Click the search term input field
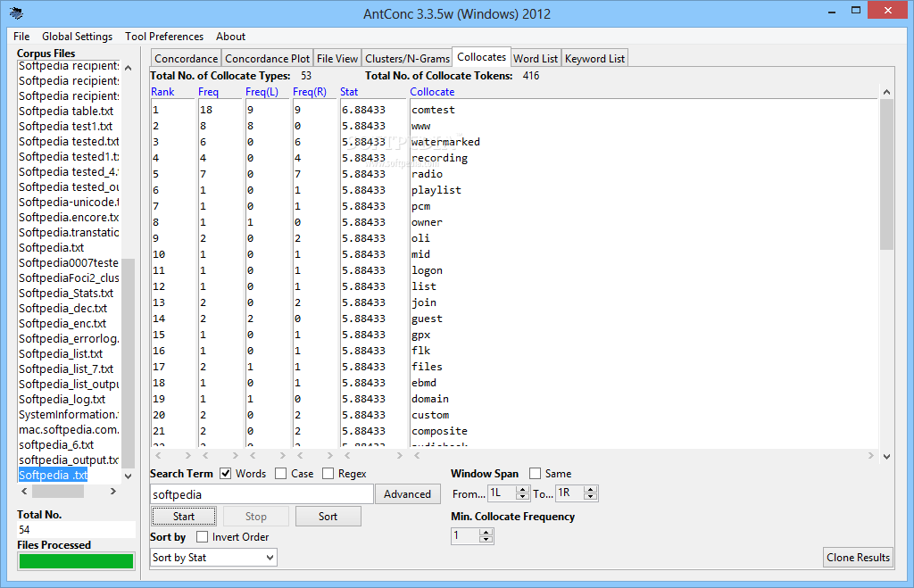Screen dimensions: 914x588 262,494
